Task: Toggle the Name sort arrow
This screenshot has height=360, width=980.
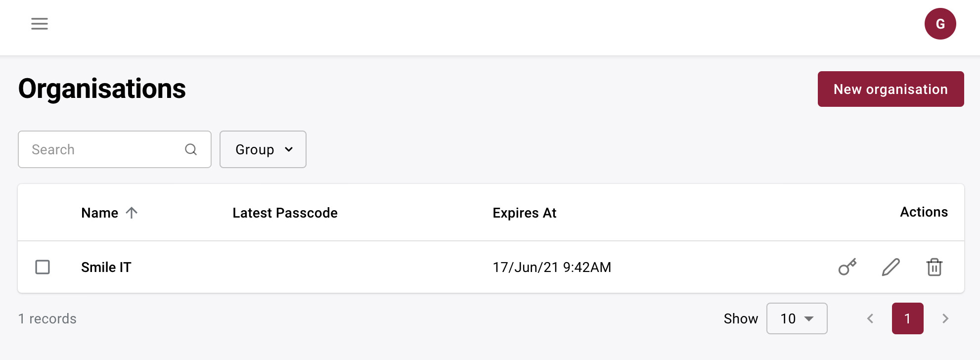Action: 132,213
